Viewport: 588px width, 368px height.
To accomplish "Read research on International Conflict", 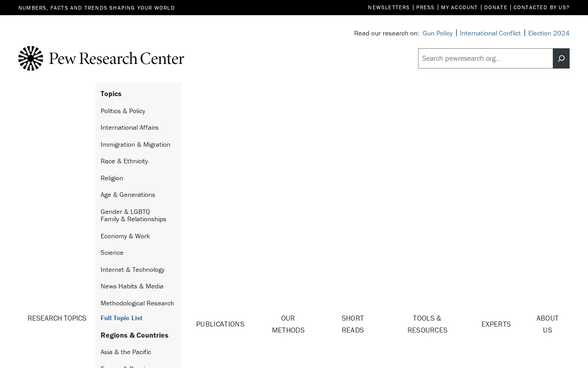I will pos(490,33).
